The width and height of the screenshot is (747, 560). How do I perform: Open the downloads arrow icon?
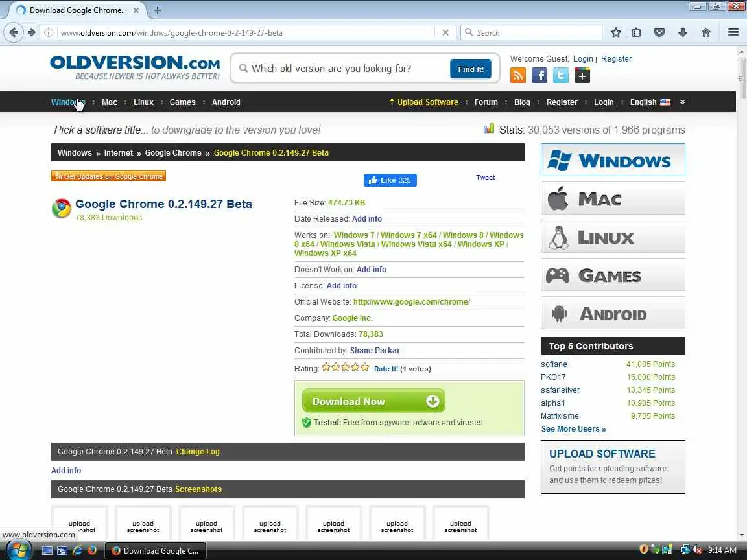pos(683,32)
